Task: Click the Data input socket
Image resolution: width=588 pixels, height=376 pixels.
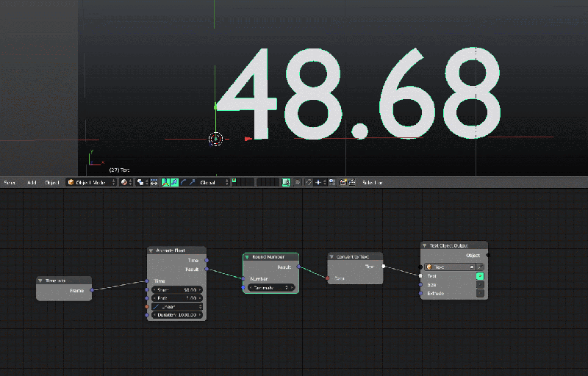Action: coord(328,278)
